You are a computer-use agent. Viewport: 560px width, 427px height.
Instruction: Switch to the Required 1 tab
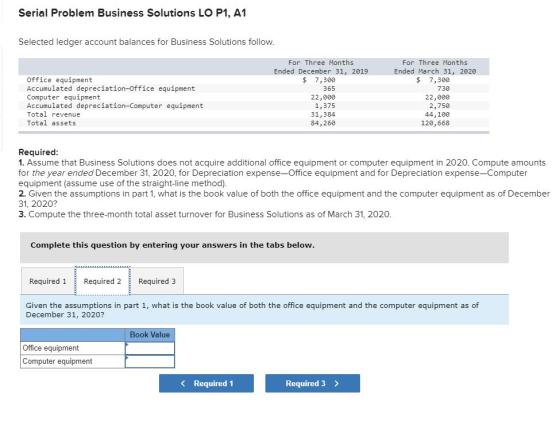[x=48, y=281]
